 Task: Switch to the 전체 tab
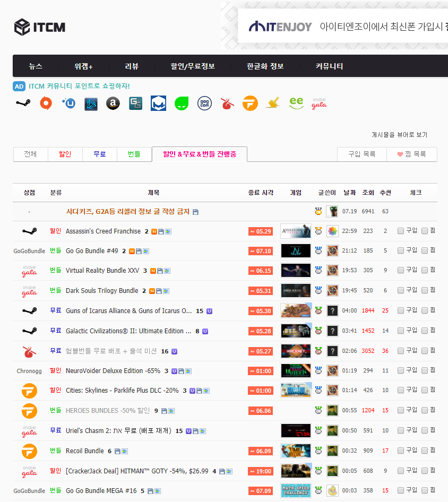coord(30,154)
